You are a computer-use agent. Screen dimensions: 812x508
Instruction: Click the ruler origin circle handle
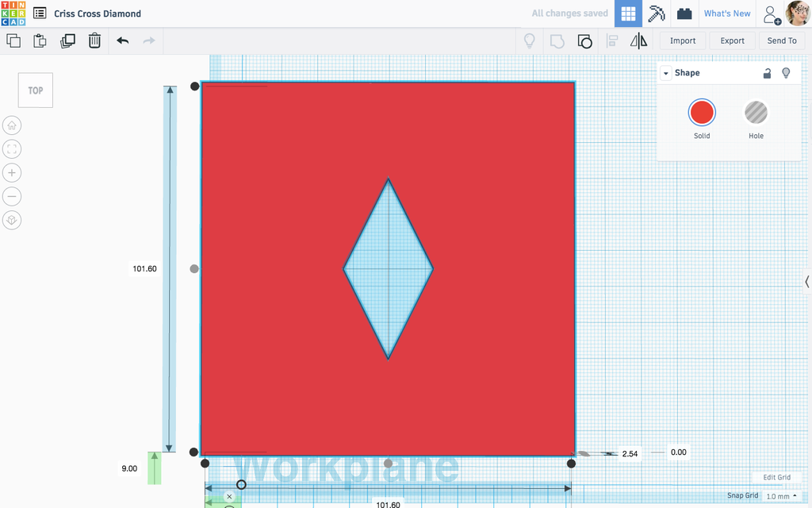241,485
